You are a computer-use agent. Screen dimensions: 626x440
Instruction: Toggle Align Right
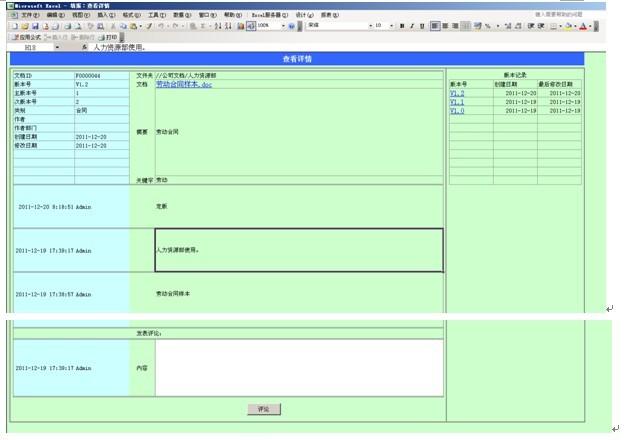pyautogui.click(x=455, y=26)
